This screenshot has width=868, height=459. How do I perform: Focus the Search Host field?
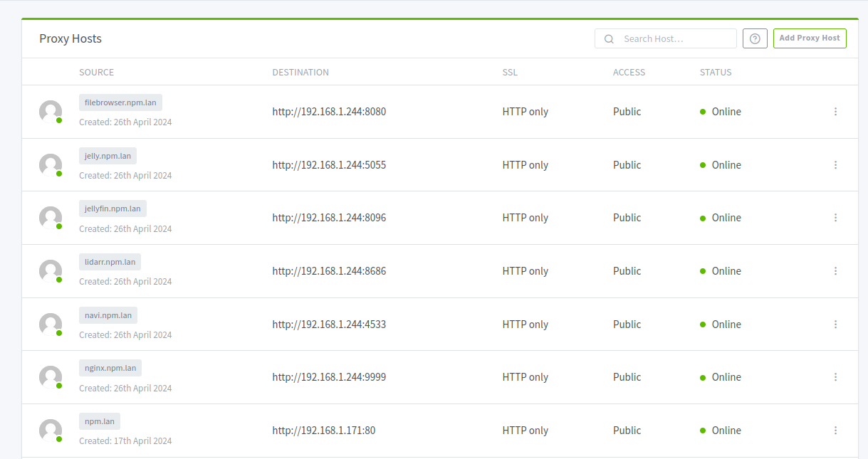click(666, 38)
